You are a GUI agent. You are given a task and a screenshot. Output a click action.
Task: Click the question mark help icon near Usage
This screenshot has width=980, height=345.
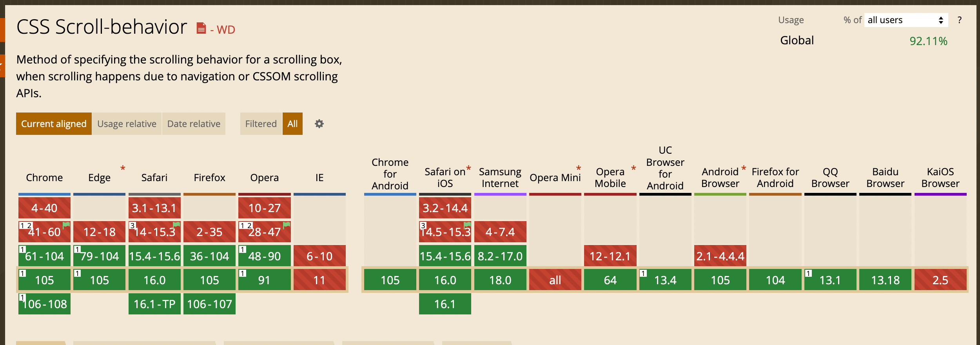pos(959,20)
